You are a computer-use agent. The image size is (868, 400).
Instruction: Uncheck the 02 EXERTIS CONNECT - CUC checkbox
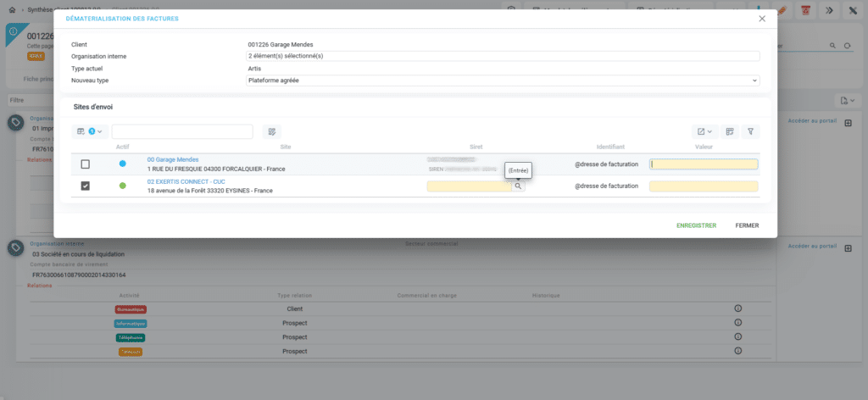pos(86,186)
